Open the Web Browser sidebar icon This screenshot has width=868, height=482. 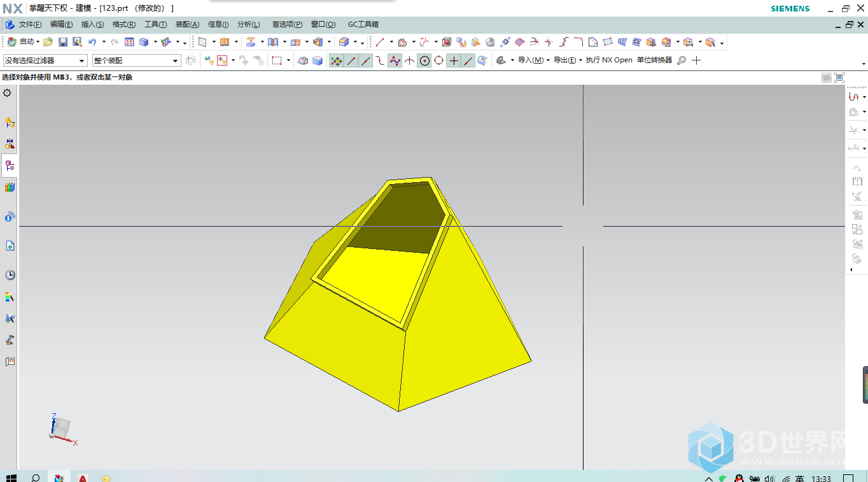10,246
